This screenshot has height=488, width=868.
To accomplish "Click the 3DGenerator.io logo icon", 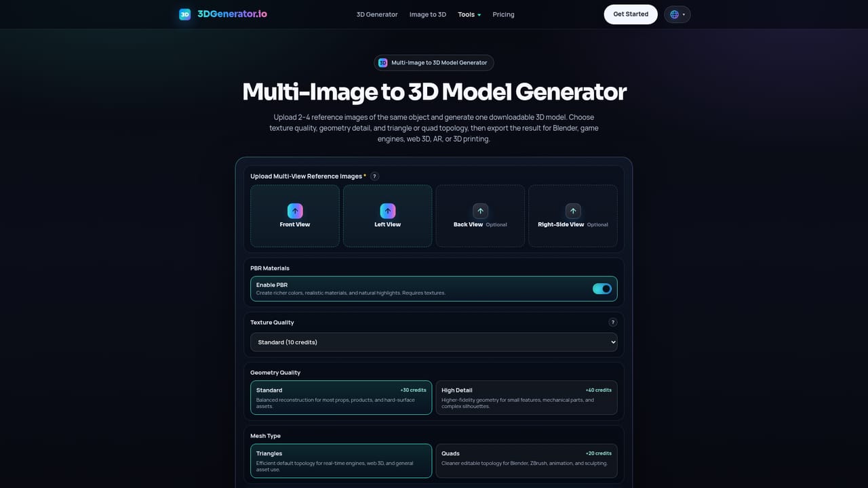I will point(184,14).
